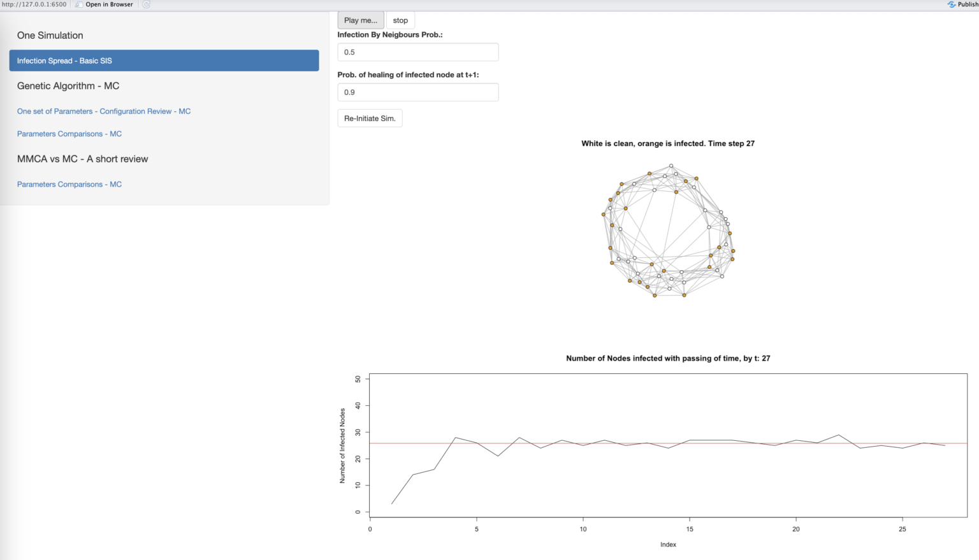Click the Infection By Neigbours Prob. field

(x=417, y=52)
